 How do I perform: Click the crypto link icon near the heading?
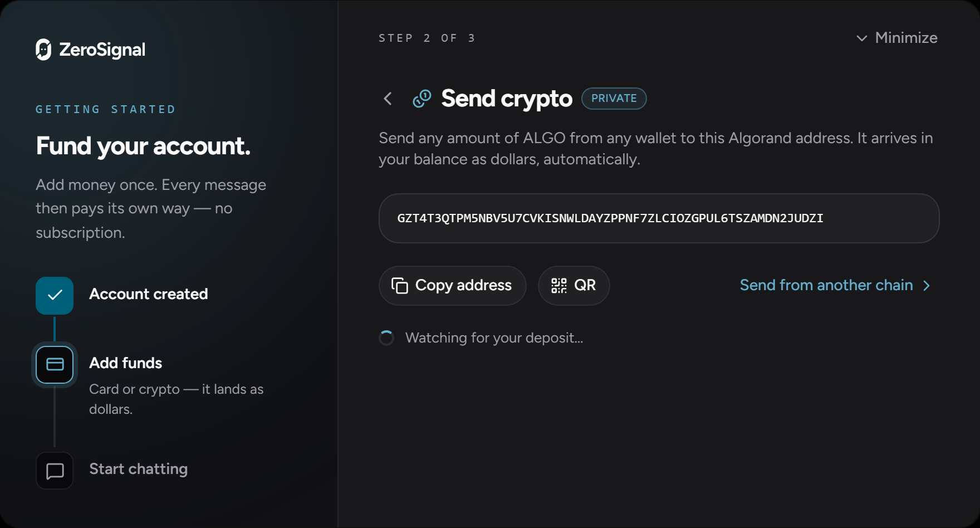click(x=422, y=99)
